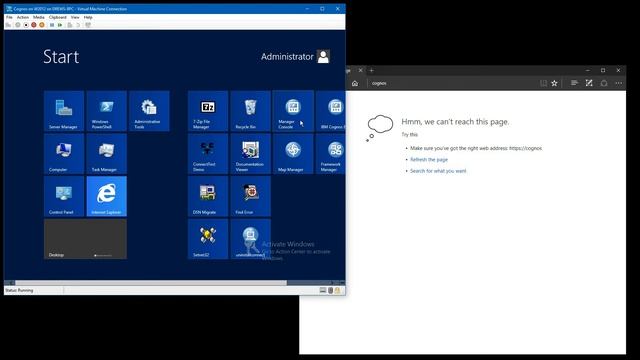The height and width of the screenshot is (360, 640).
Task: Click the orange Save VM state icon
Action: (x=42, y=25)
